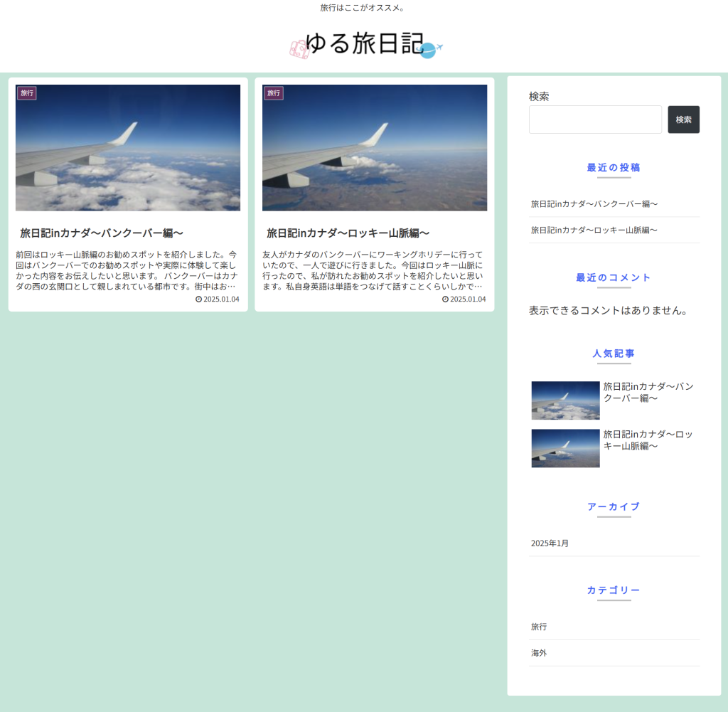Open the Vancouver post featured image
Viewport: 728px width, 712px height.
128,148
